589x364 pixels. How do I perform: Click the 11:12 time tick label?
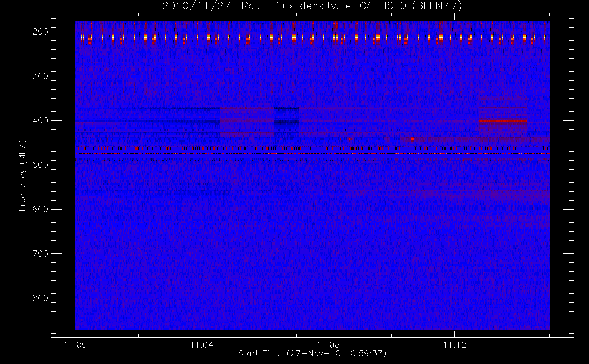[455, 345]
